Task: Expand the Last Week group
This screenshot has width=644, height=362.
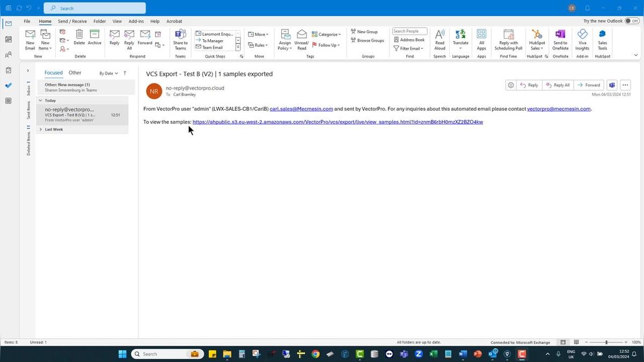Action: pos(40,129)
